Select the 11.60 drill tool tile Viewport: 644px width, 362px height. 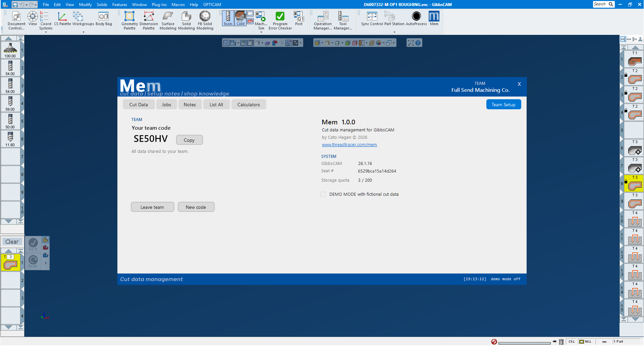coord(10,139)
